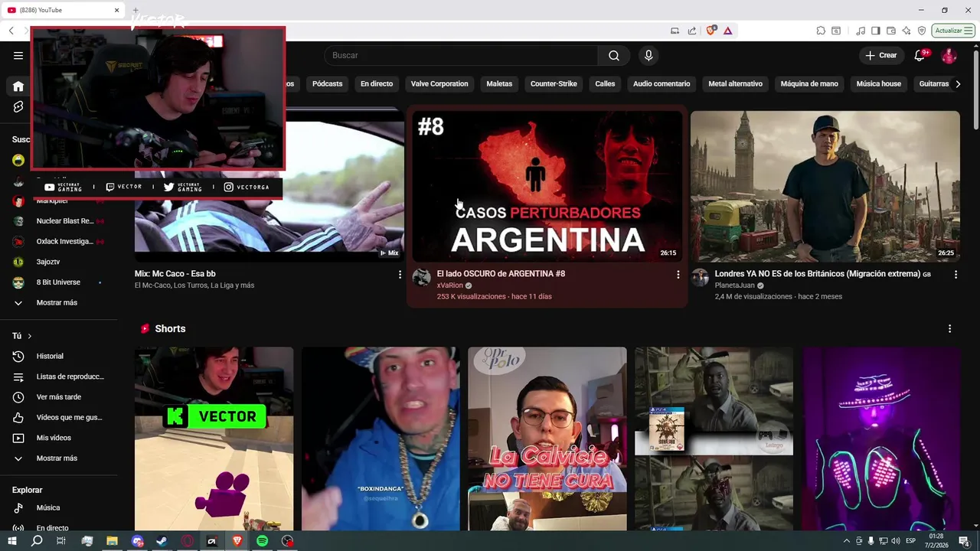The height and width of the screenshot is (551, 980).
Task: Select the Maletas chip
Action: pos(499,83)
